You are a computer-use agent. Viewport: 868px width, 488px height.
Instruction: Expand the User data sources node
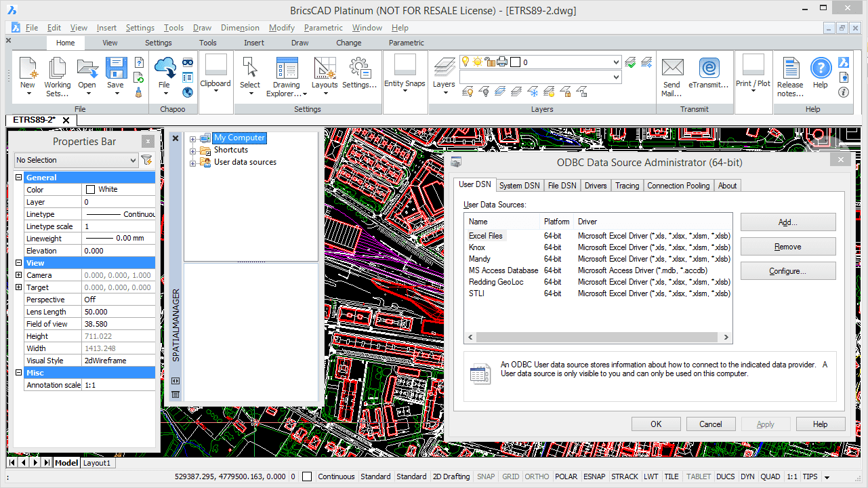(x=193, y=163)
